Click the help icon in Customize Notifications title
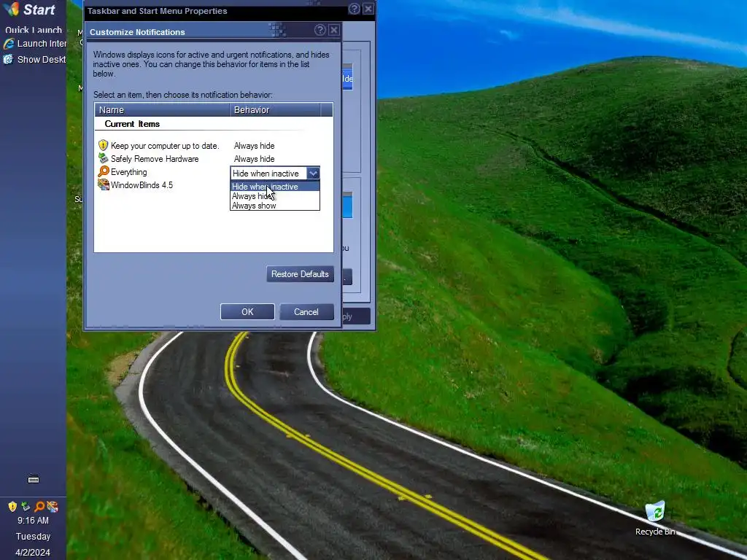The width and height of the screenshot is (747, 560). [x=320, y=30]
